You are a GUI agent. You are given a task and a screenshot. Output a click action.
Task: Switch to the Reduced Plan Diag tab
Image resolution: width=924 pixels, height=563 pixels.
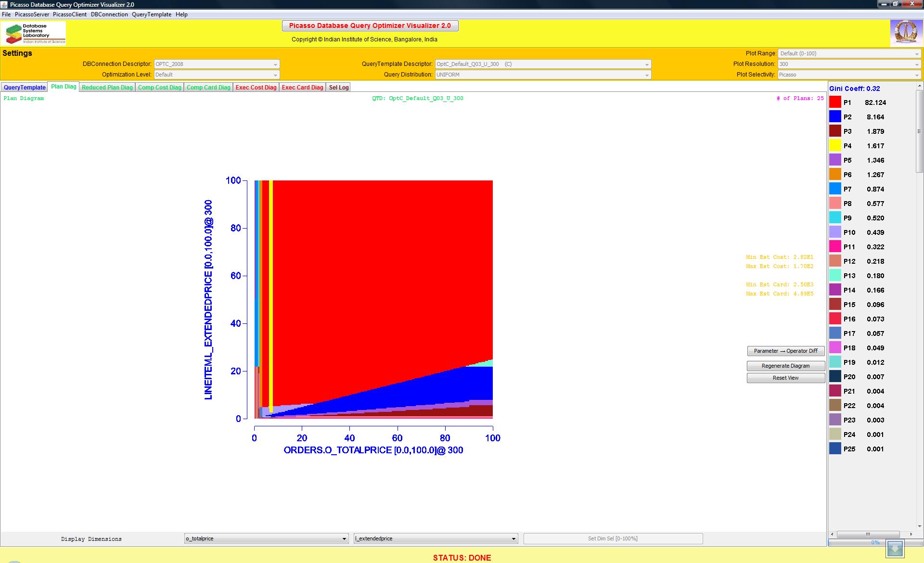click(x=107, y=87)
